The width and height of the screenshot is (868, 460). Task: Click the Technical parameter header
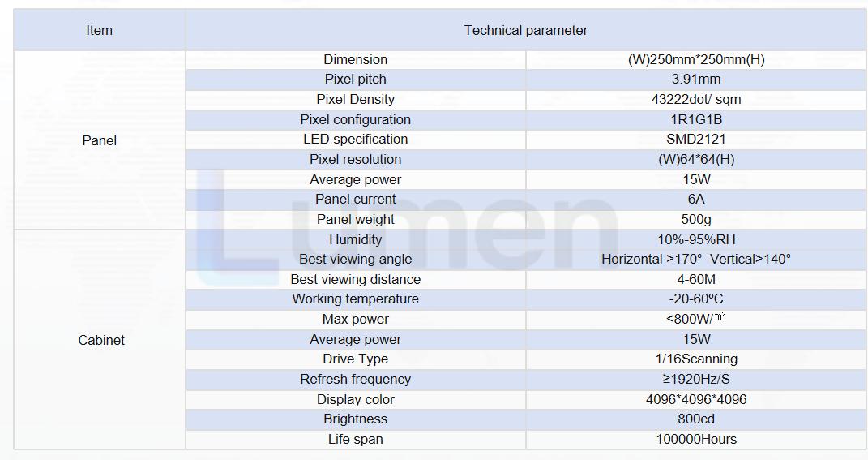pyautogui.click(x=525, y=31)
